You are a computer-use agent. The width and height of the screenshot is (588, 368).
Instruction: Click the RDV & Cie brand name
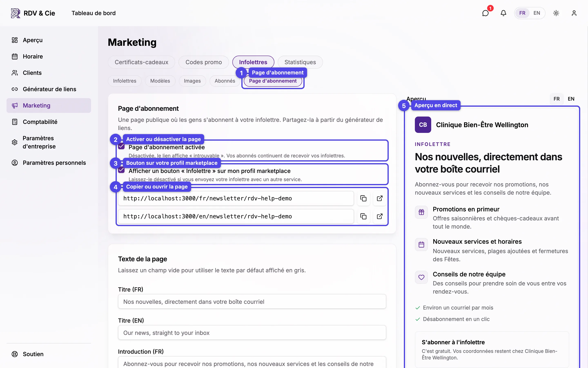coord(39,13)
